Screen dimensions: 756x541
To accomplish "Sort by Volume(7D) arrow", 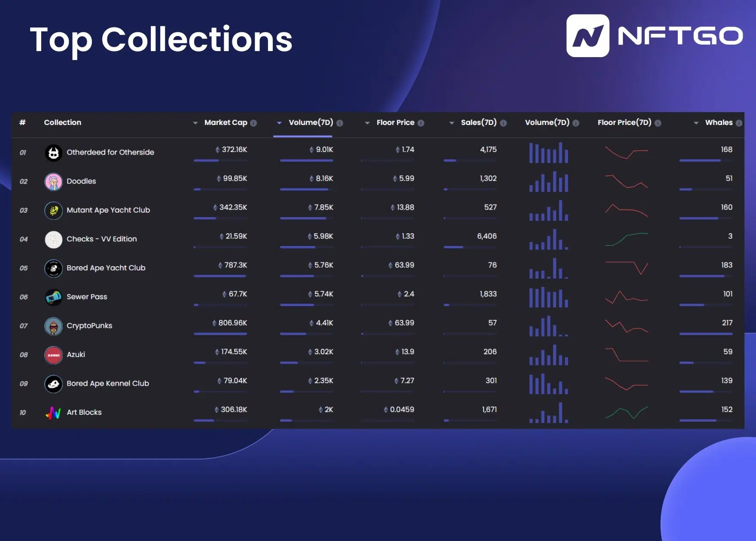I will 279,123.
